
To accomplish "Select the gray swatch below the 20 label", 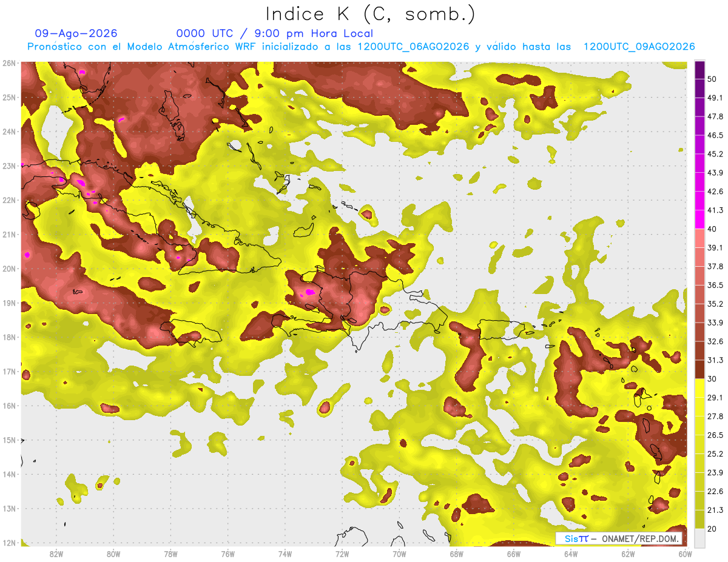I will tap(700, 537).
